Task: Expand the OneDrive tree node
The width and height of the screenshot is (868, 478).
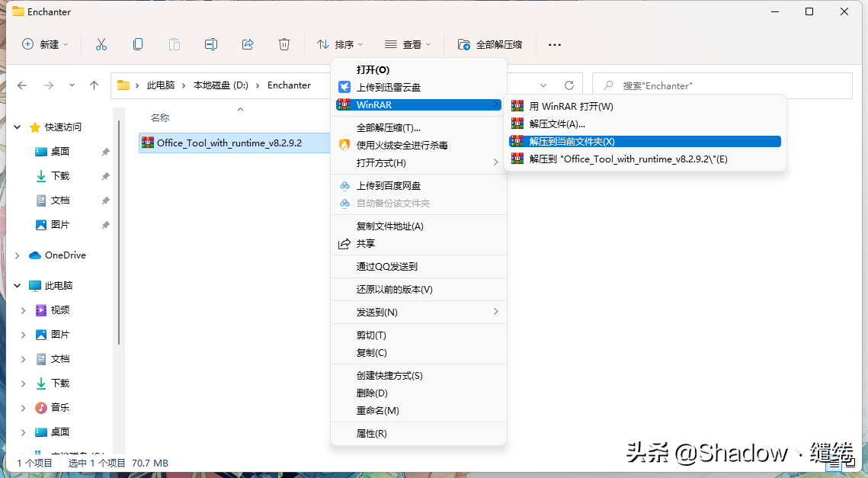Action: point(18,255)
